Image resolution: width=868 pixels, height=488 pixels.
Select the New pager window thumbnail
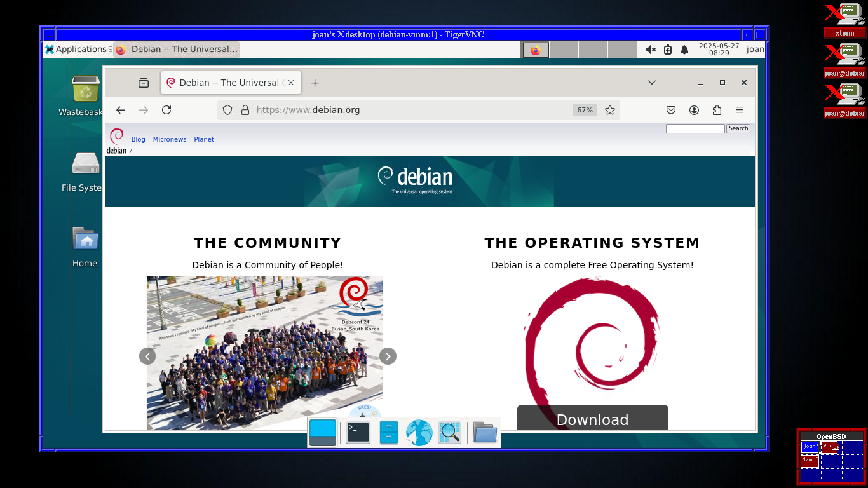pyautogui.click(x=810, y=461)
